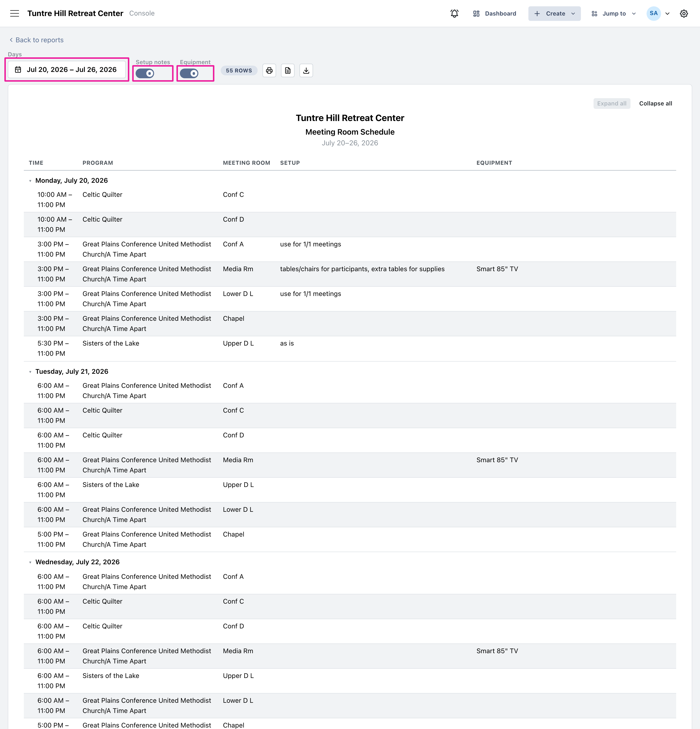The height and width of the screenshot is (729, 700).
Task: Click the Tuntre Hill Retreat Center header title
Action: (75, 13)
